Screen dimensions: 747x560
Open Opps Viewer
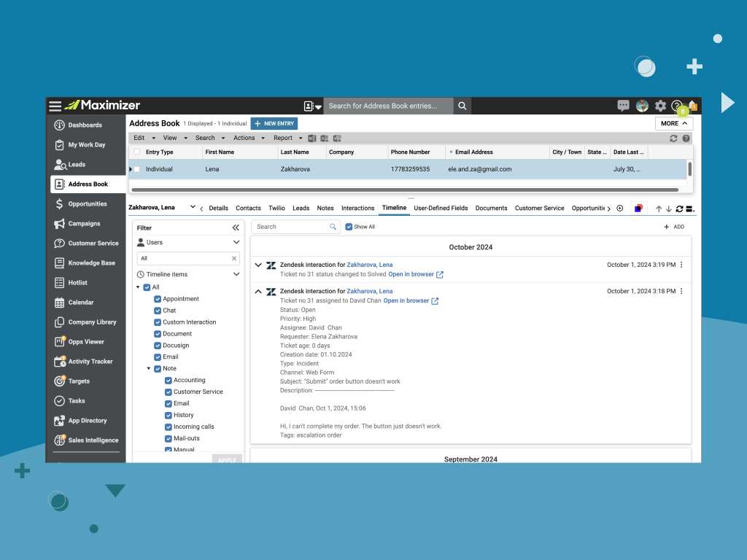tap(86, 341)
